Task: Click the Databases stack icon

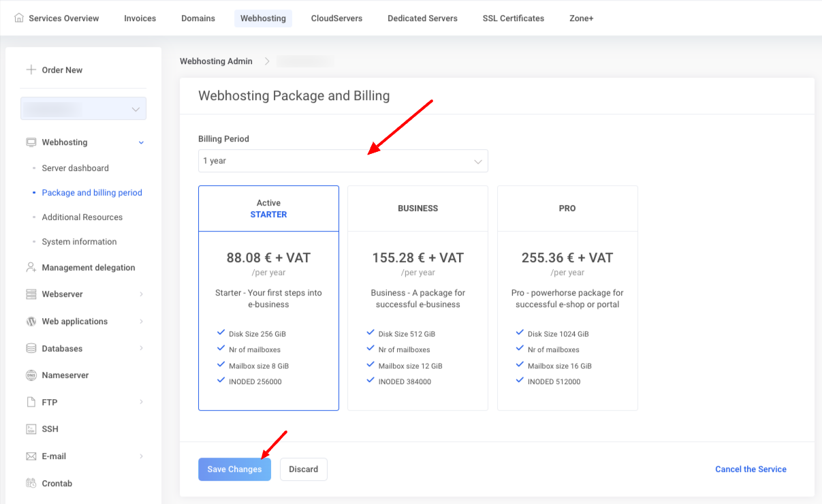Action: (x=31, y=348)
